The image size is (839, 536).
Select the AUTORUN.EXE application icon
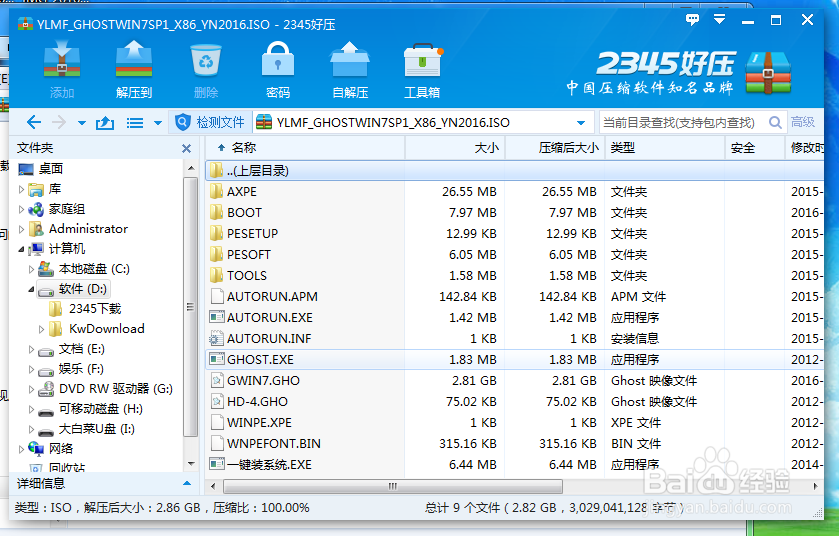(216, 317)
